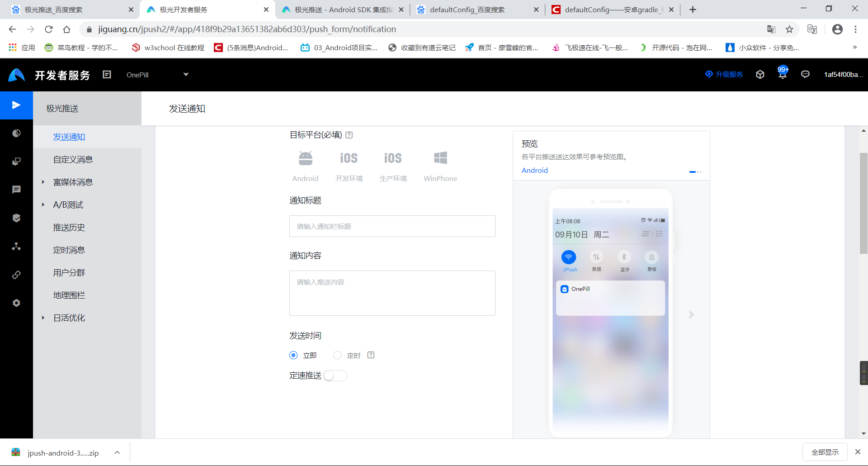Image resolution: width=868 pixels, height=466 pixels.
Task: Click in the 通知标题 input field
Action: coord(392,226)
